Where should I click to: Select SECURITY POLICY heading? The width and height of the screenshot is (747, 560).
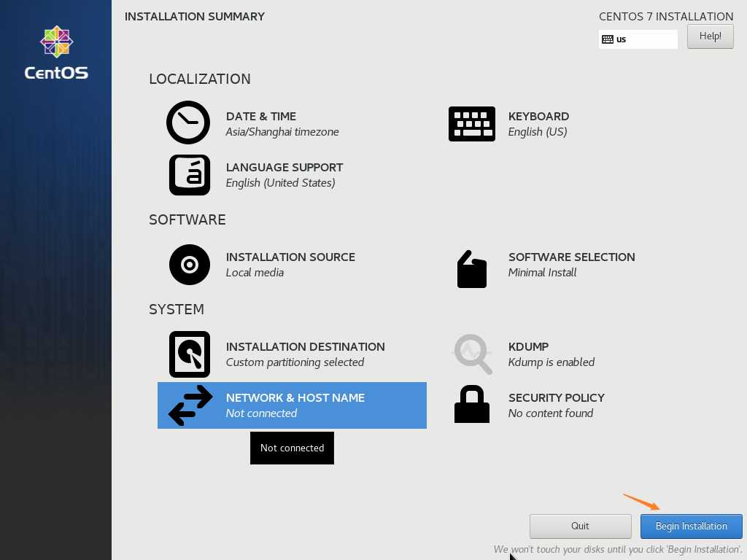pyautogui.click(x=556, y=397)
